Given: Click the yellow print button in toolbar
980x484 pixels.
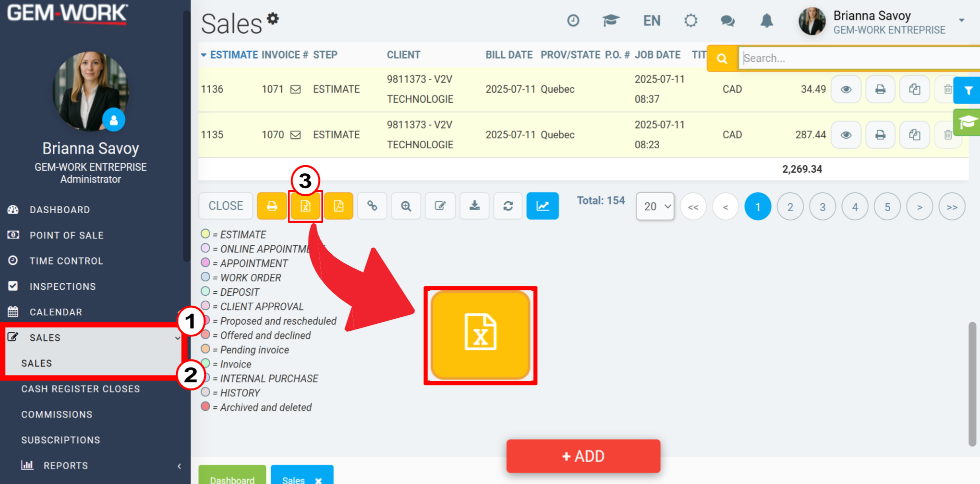Looking at the screenshot, I should click(272, 206).
